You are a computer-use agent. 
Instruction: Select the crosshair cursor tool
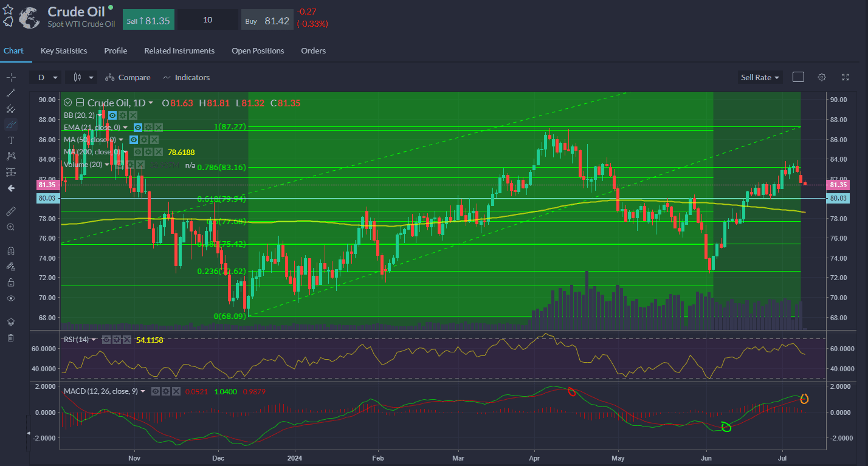(x=10, y=78)
